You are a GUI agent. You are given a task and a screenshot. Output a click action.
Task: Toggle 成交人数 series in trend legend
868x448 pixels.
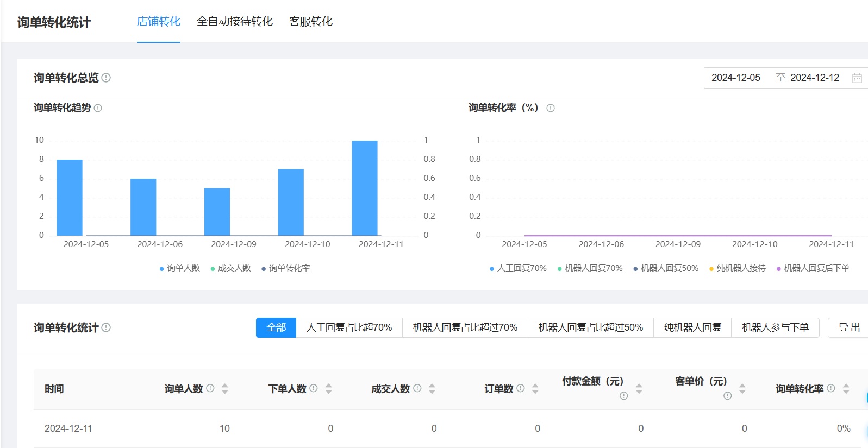coord(231,268)
